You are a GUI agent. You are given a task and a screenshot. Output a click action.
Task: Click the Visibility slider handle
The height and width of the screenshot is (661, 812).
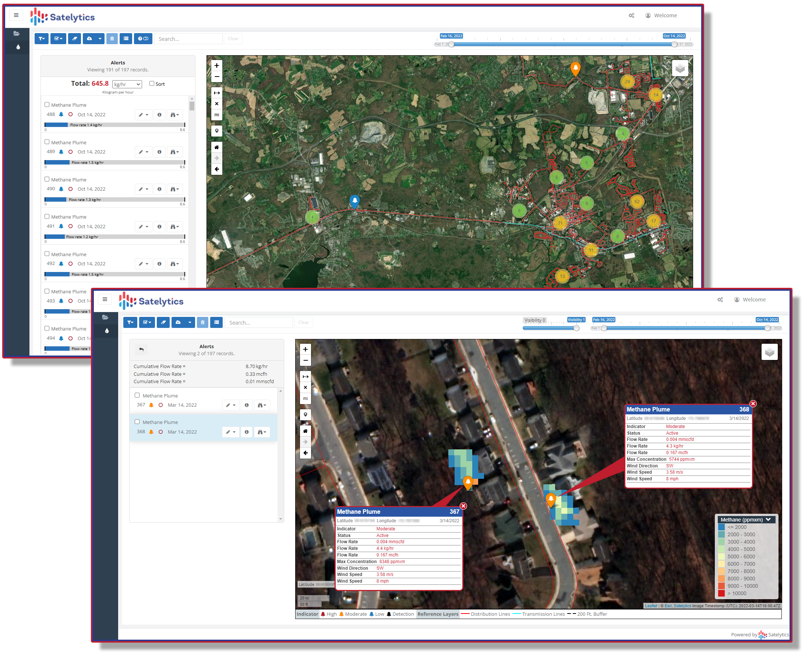(576, 328)
